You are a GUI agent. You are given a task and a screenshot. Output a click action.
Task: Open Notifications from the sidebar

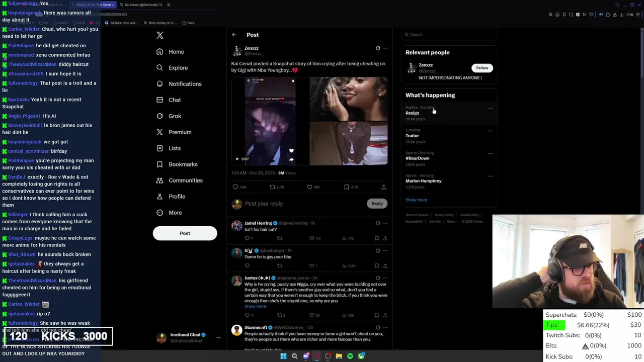point(179,84)
